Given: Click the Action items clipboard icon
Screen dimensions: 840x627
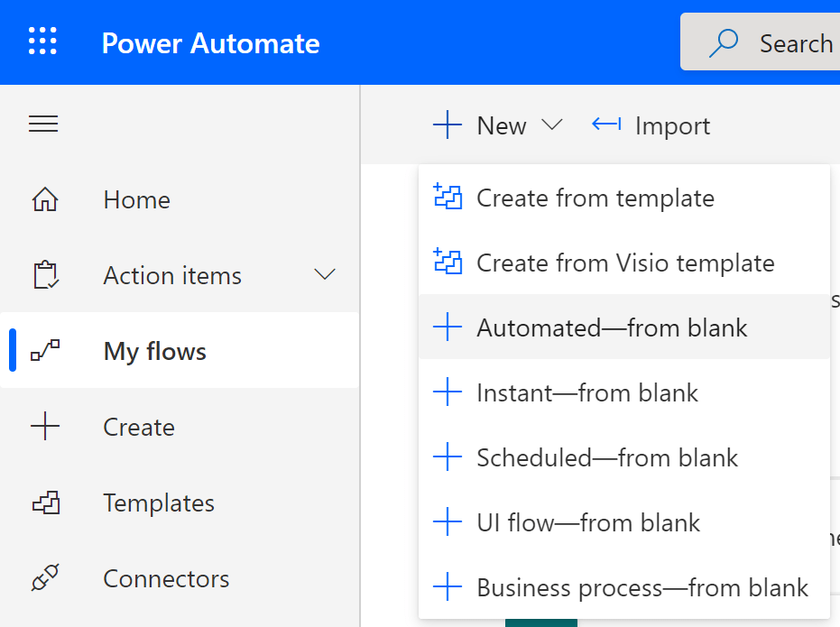Looking at the screenshot, I should tap(43, 275).
